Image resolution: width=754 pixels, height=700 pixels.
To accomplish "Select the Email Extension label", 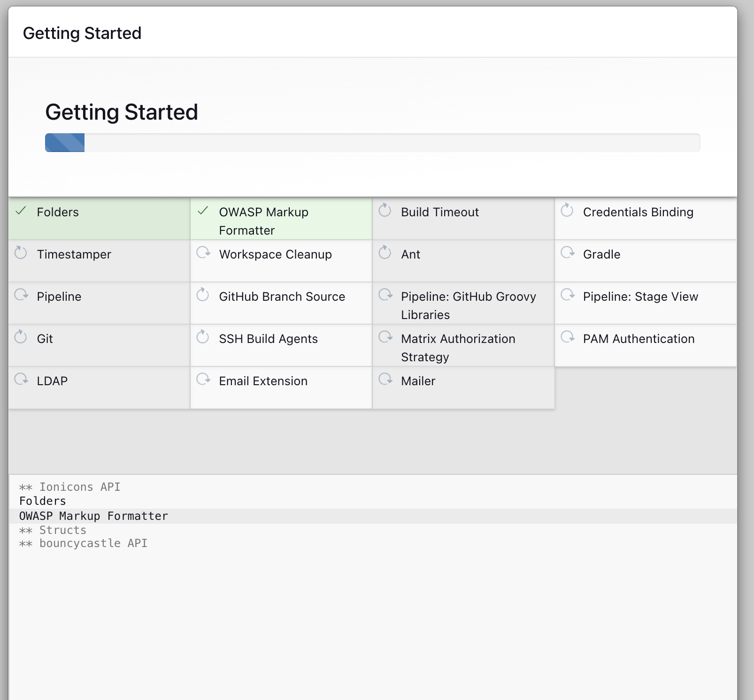I will pos(263,381).
